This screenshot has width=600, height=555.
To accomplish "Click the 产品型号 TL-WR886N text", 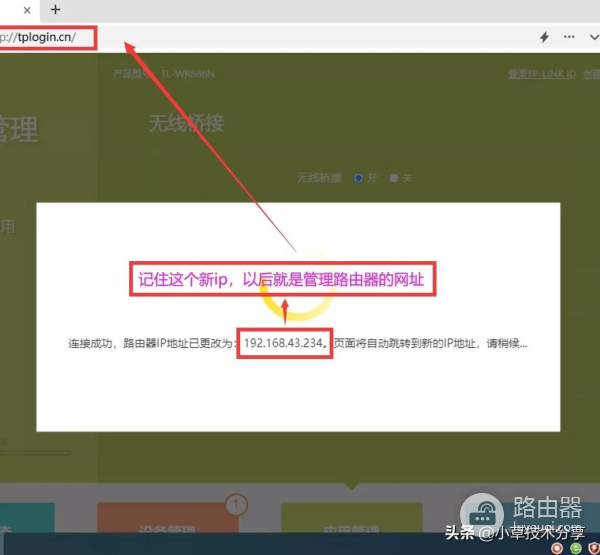I will 164,74.
